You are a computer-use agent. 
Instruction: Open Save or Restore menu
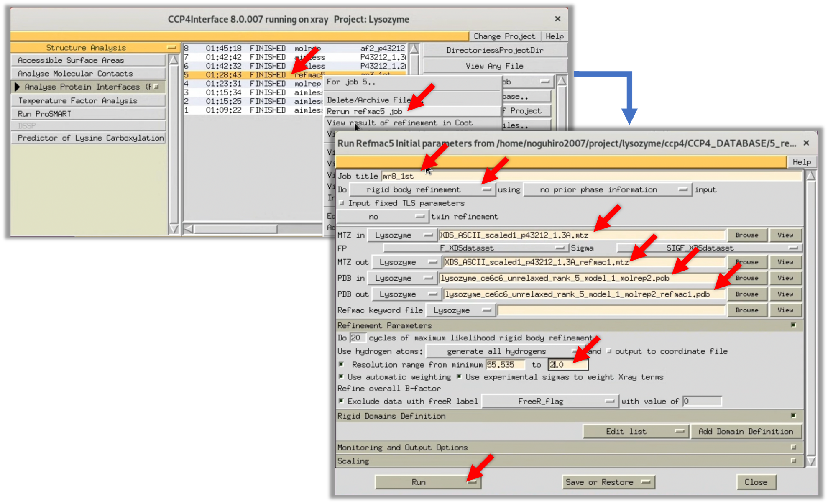[608, 482]
